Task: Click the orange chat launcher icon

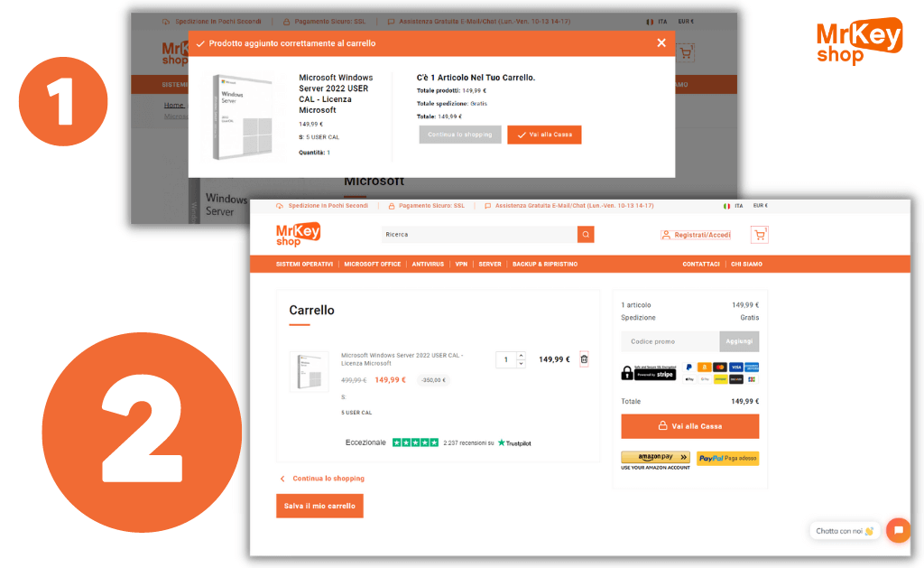Action: (x=898, y=530)
